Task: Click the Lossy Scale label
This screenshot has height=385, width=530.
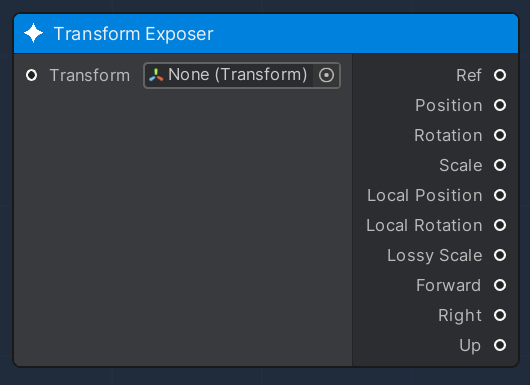Action: [x=434, y=256]
